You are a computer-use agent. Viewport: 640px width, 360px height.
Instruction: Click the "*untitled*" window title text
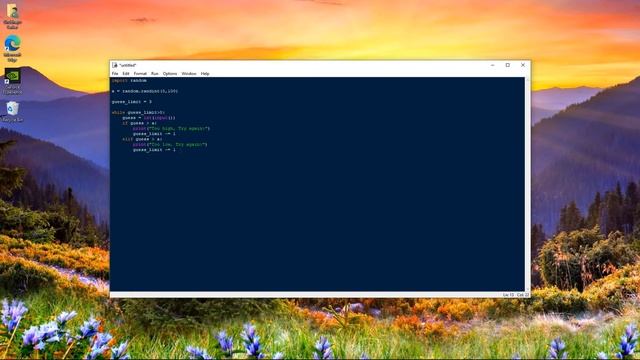click(128, 65)
